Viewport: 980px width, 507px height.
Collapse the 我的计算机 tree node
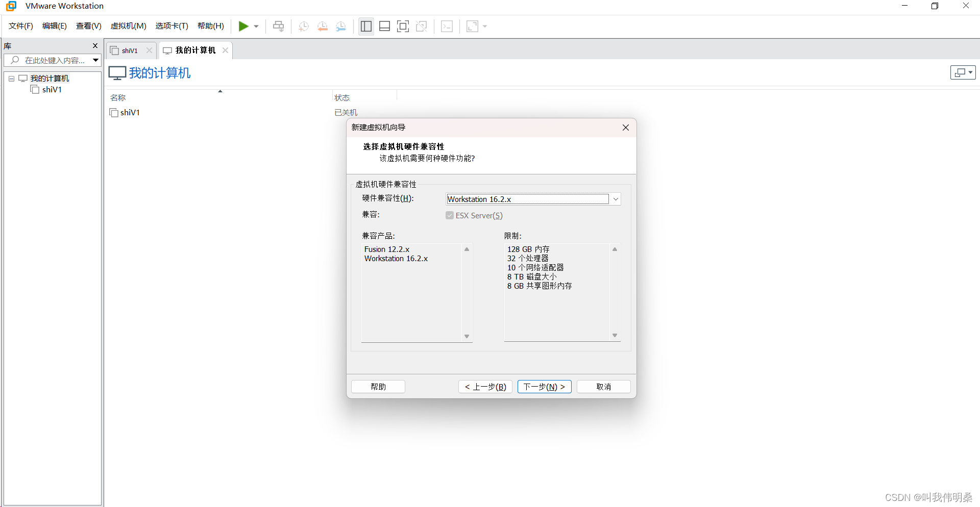[x=11, y=79]
